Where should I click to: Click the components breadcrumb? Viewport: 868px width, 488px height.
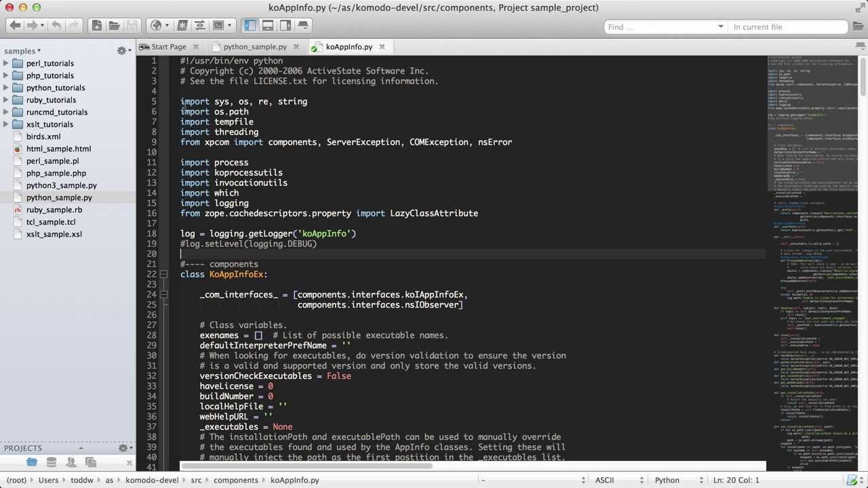pyautogui.click(x=236, y=480)
